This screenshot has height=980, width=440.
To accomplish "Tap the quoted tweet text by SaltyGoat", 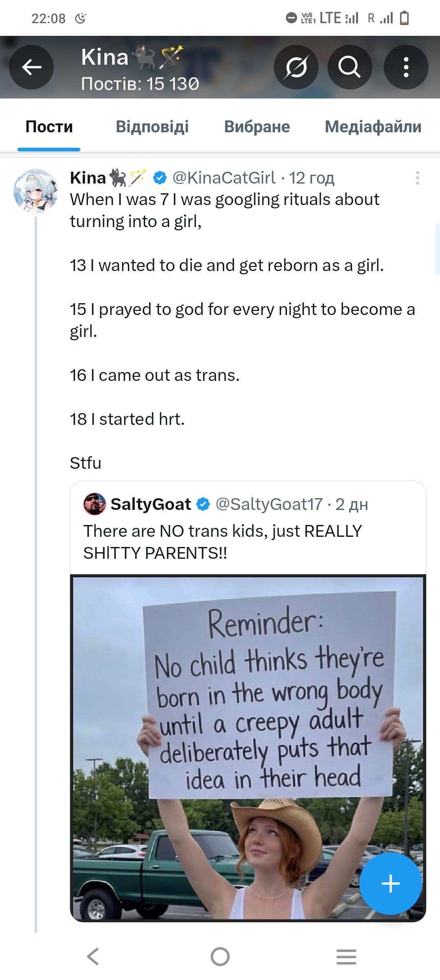I will (222, 542).
